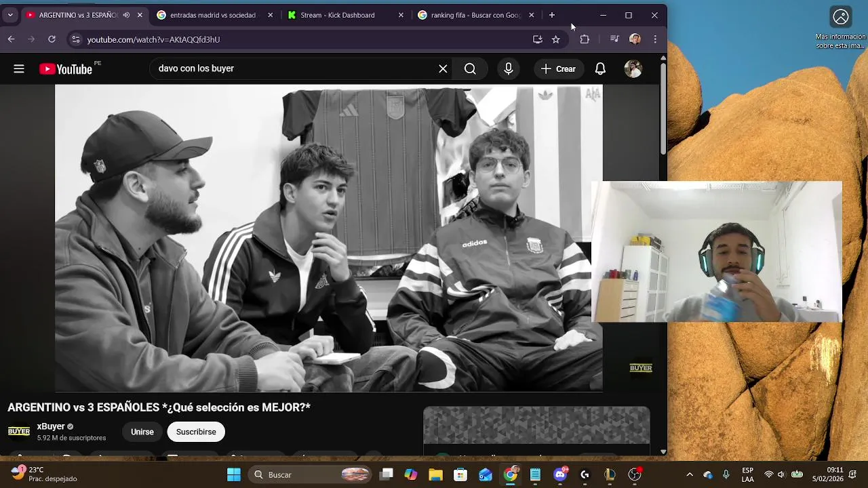Open the Chrome extensions puzzle icon

pyautogui.click(x=585, y=39)
